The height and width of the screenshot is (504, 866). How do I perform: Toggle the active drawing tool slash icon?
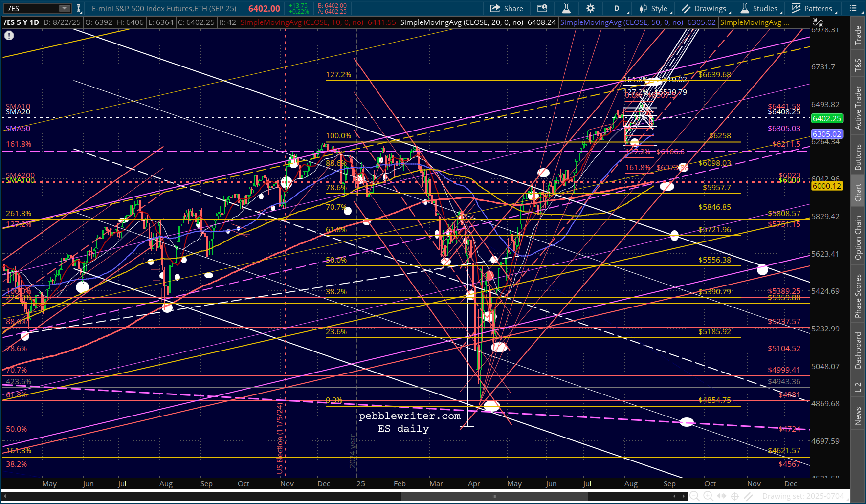coord(748,496)
